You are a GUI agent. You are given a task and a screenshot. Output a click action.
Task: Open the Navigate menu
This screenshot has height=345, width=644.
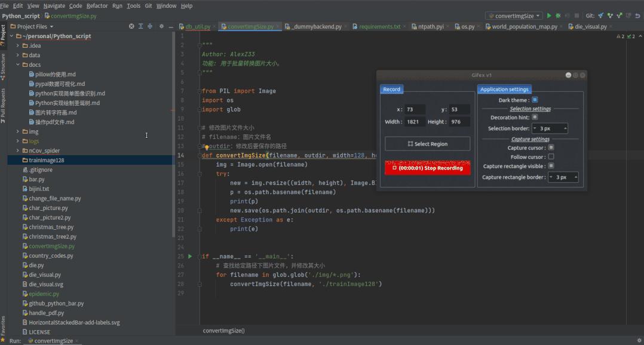tap(54, 6)
